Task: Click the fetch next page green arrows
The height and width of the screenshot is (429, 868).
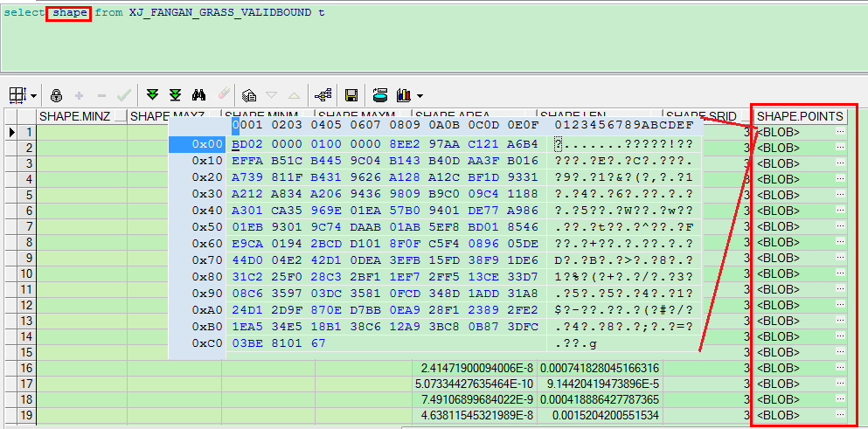Action: point(152,95)
